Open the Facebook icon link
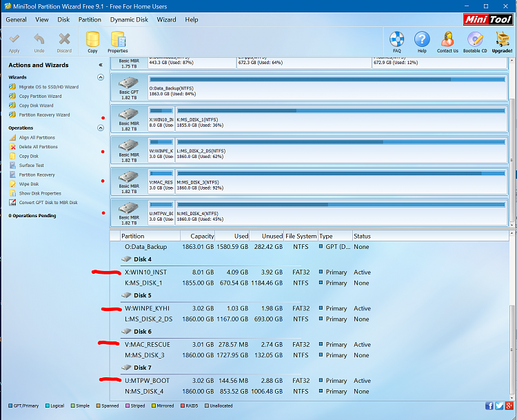Screen dimensions: 517x420 [x=489, y=406]
